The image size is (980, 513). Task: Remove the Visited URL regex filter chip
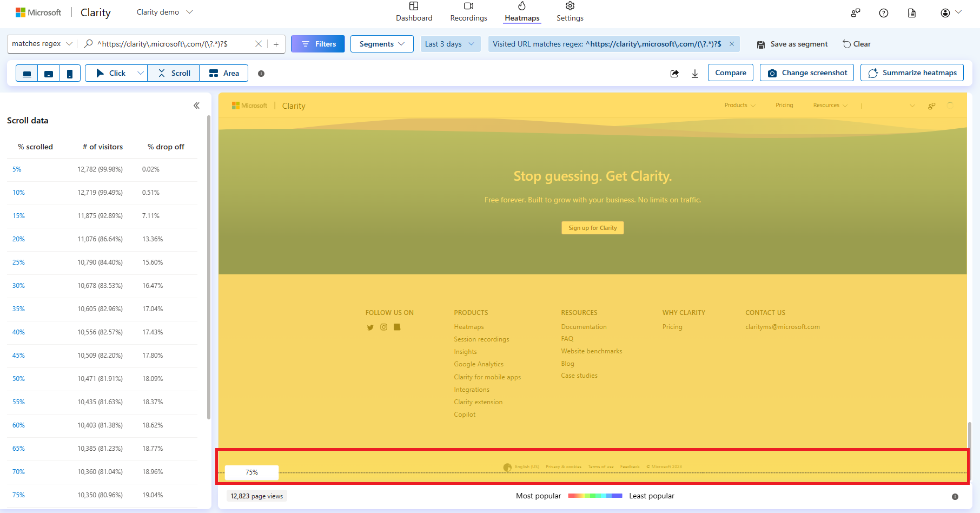[x=732, y=44]
